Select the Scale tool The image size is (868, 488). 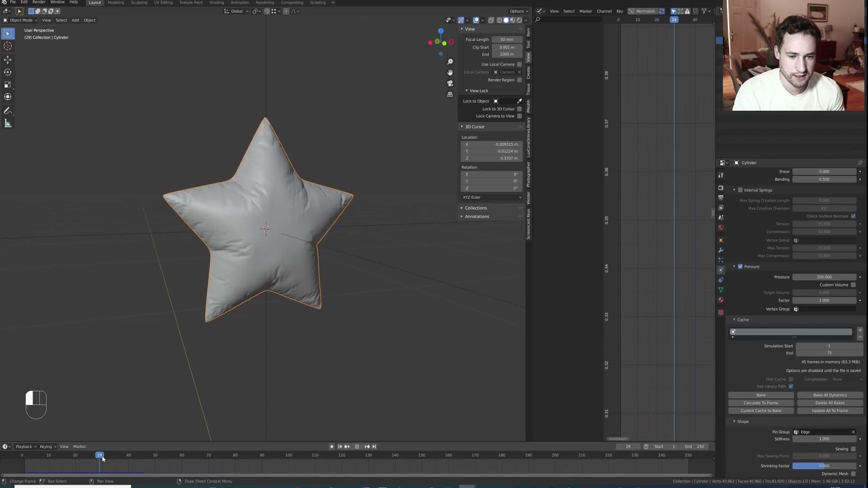coord(8,84)
